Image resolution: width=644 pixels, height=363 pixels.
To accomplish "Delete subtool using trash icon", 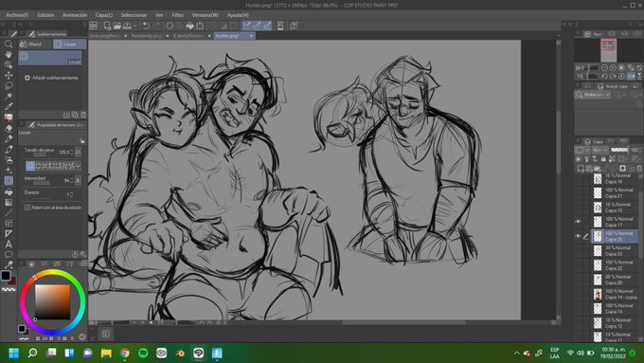I will coord(83,115).
